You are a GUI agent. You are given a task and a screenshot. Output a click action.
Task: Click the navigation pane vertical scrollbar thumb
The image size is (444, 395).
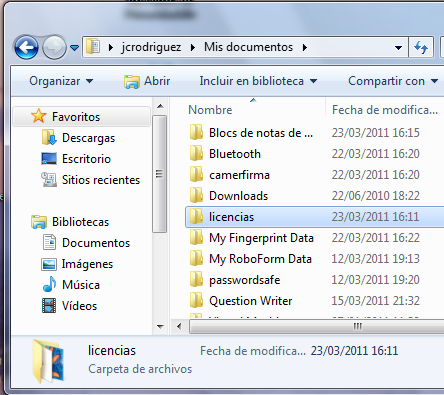[x=160, y=174]
